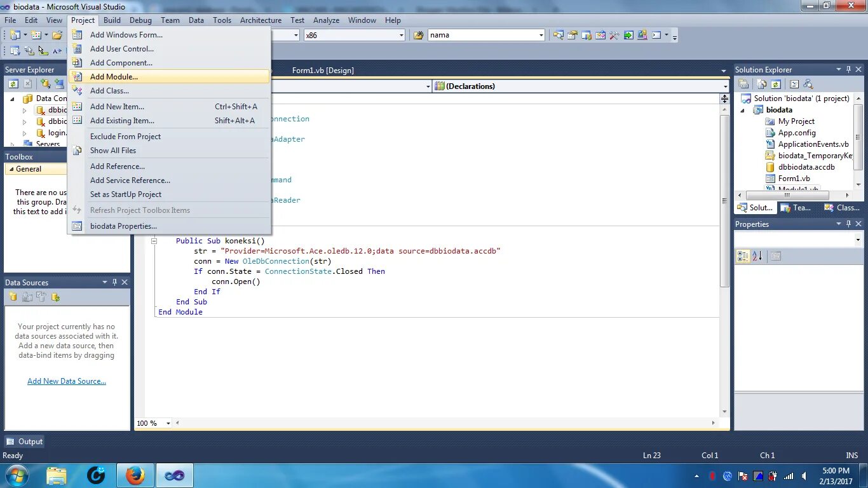The image size is (868, 488).
Task: Open biodata Properties from the Project menu
Action: tap(169, 226)
